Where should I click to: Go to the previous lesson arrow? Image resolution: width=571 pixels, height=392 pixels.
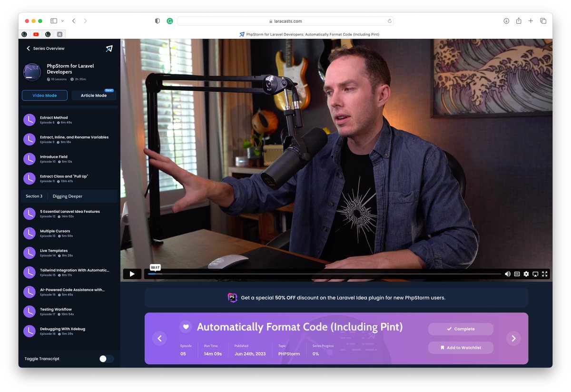click(x=159, y=338)
